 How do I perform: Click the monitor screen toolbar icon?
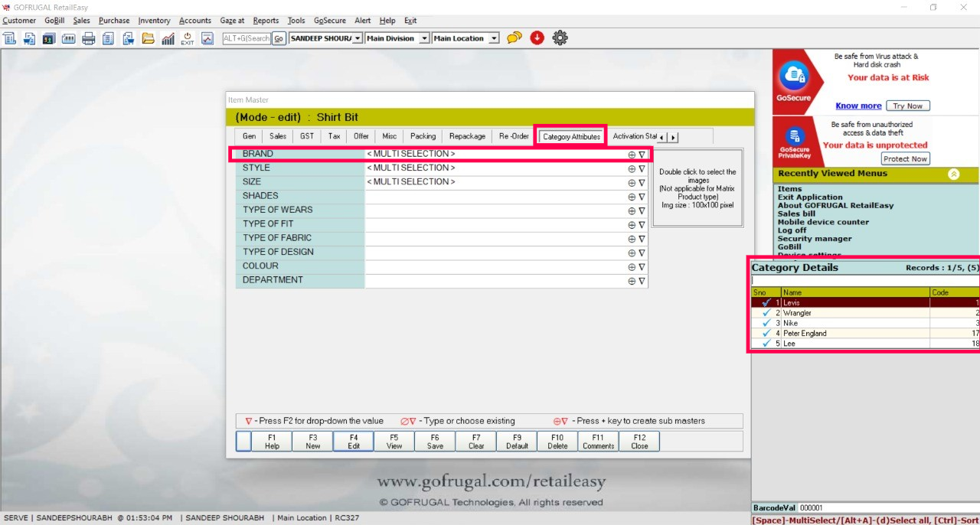coord(48,38)
